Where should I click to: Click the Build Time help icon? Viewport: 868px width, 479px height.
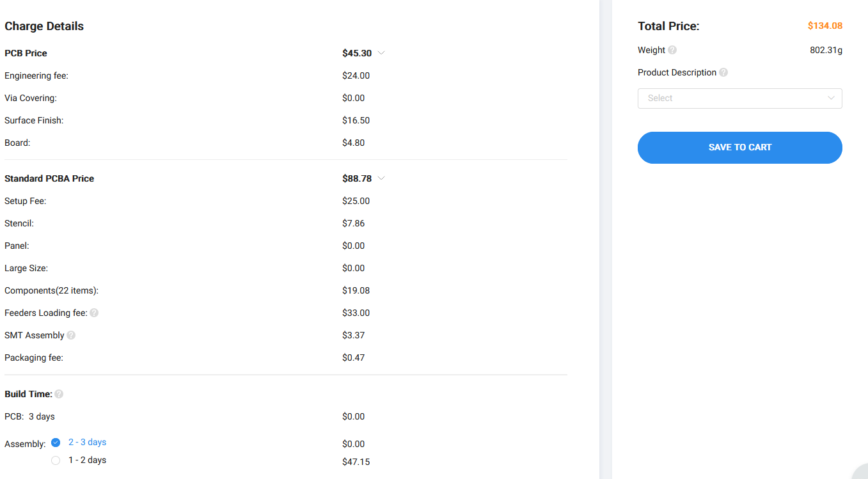click(59, 394)
